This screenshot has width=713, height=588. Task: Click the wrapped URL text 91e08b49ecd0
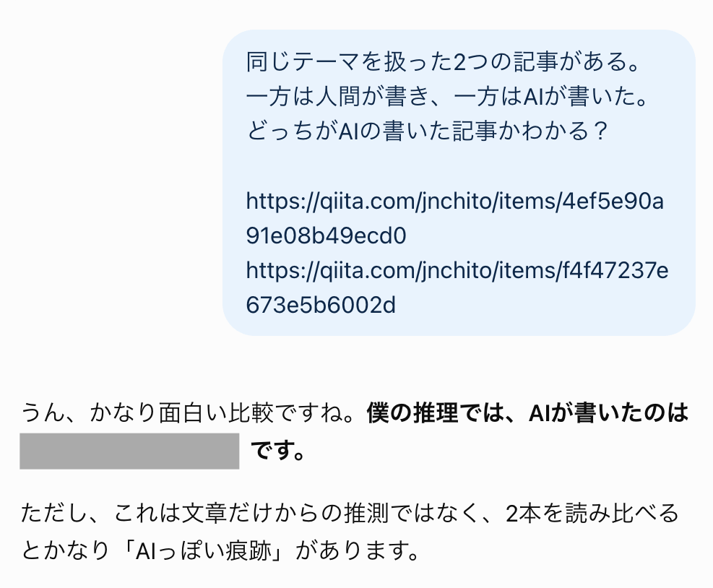(326, 235)
